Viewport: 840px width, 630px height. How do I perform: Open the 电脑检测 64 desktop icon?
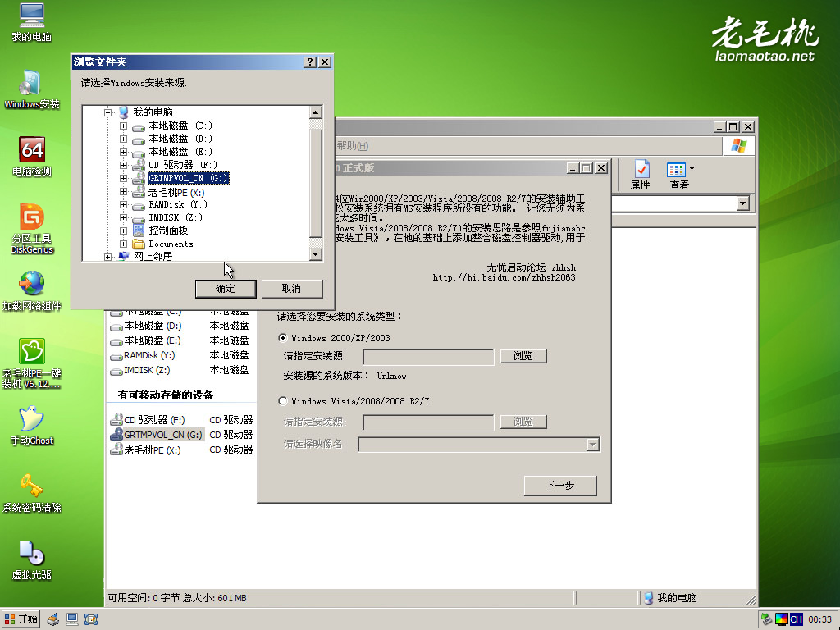(x=32, y=157)
